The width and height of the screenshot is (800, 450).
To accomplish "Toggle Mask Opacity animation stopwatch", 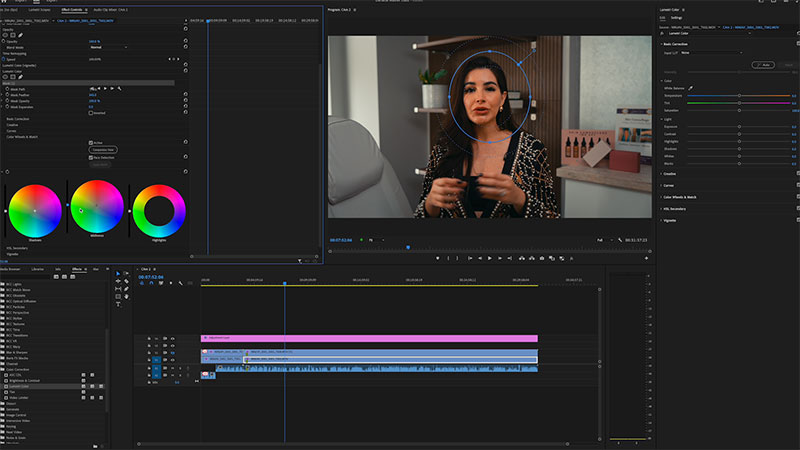I will (x=7, y=101).
